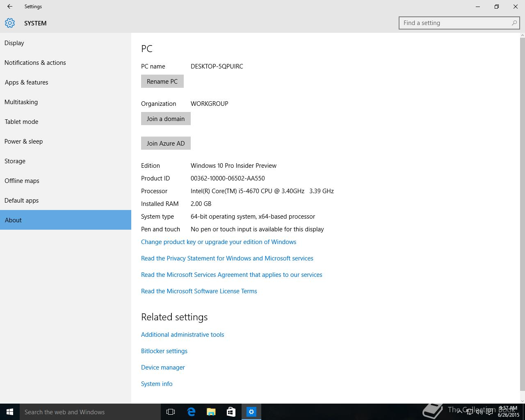Open the Windows Start menu
Viewport: 525px width, 420px height.
(10, 412)
